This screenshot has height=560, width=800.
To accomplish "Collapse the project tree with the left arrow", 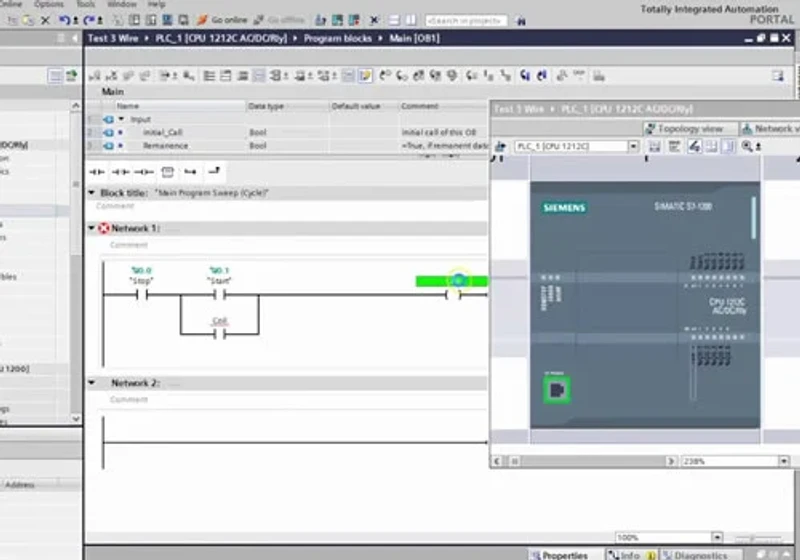I will [x=75, y=38].
